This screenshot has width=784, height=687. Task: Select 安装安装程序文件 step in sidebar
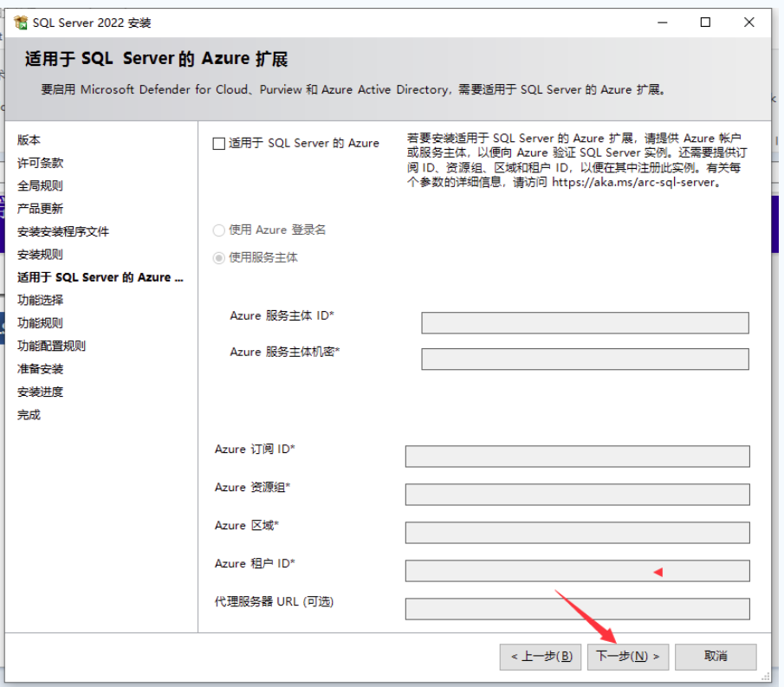pyautogui.click(x=63, y=232)
